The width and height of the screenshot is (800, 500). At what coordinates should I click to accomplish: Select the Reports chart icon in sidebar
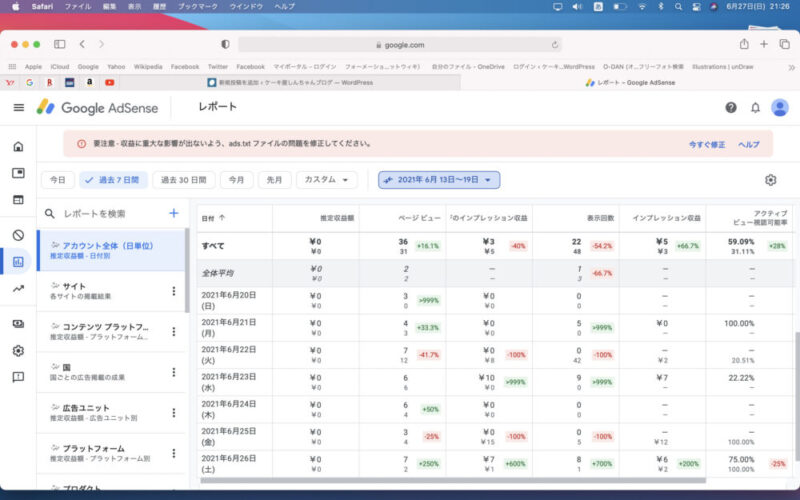(x=18, y=262)
